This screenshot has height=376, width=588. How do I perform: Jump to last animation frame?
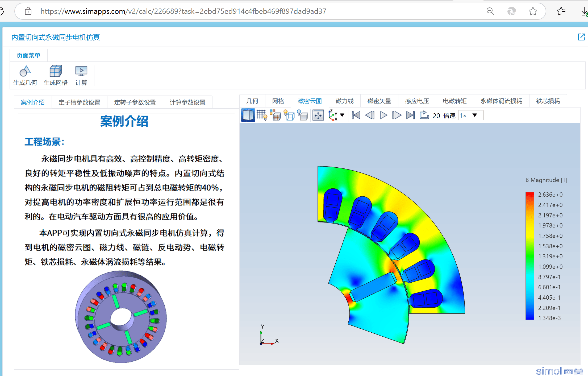[410, 115]
